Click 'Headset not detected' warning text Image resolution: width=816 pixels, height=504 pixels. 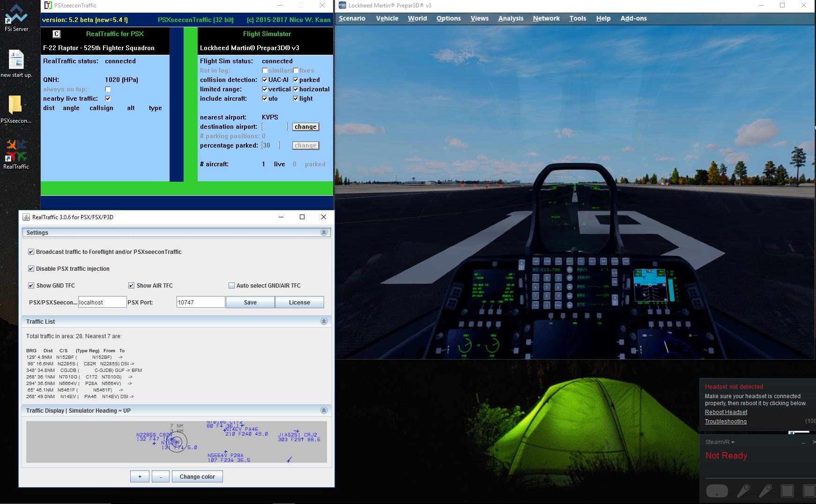click(x=734, y=387)
